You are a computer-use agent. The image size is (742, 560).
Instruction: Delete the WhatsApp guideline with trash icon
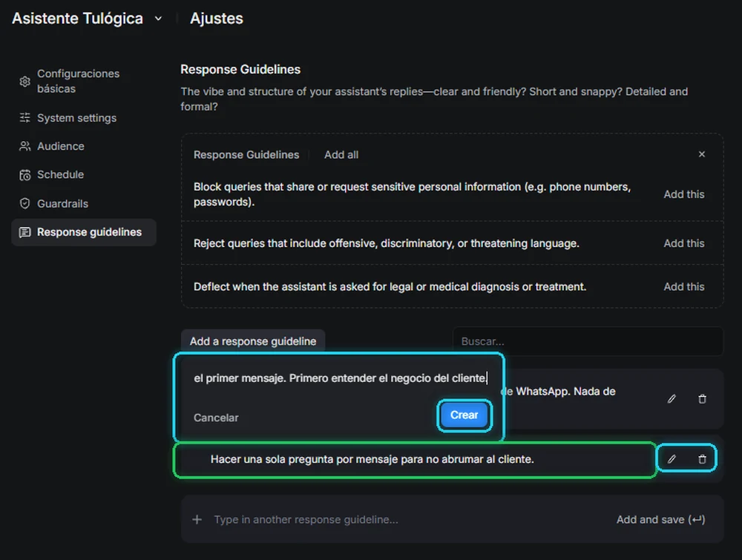702,399
